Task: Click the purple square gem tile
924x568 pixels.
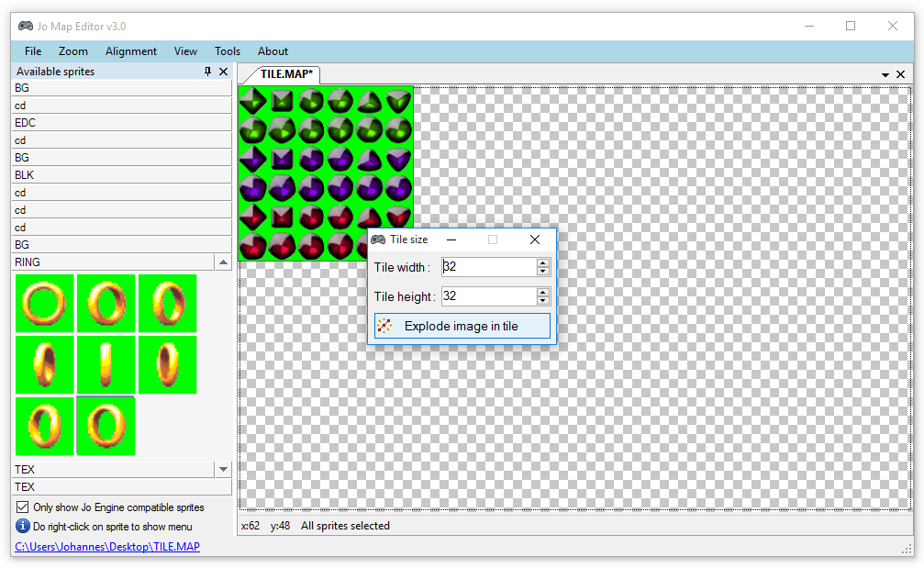Action: pyautogui.click(x=283, y=159)
